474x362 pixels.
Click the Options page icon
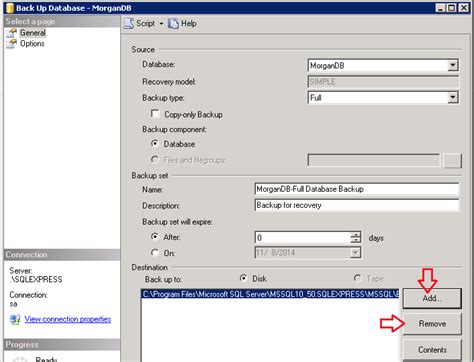(x=12, y=44)
